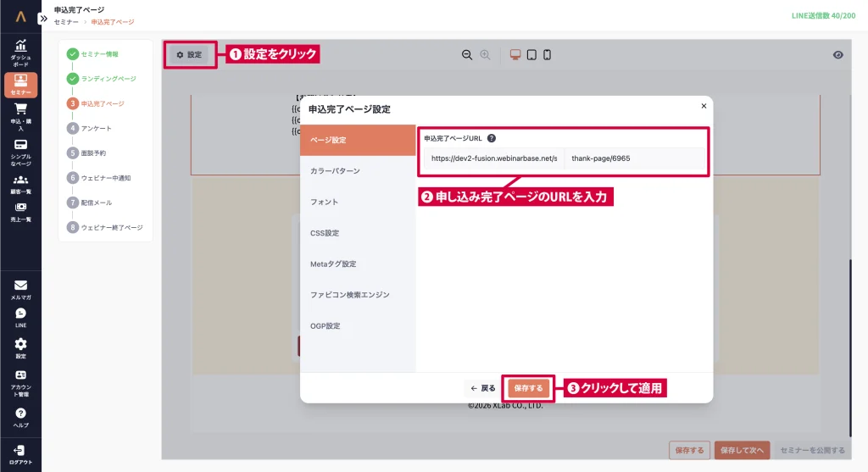Click the orange 保存する button in dialog
868x472 pixels.
click(528, 388)
